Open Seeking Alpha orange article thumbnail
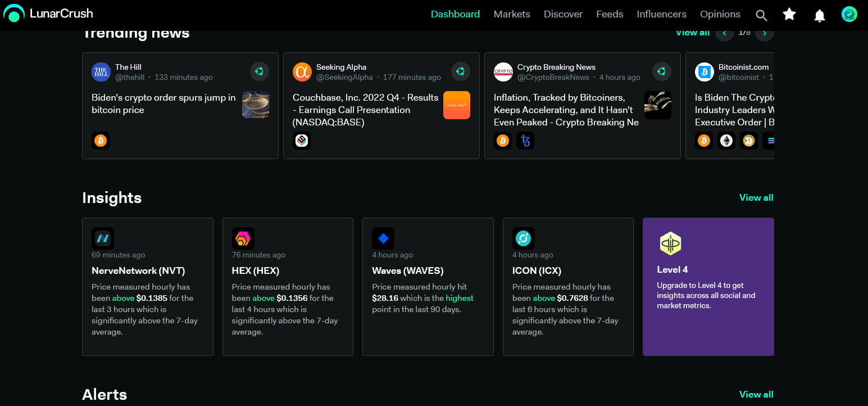 (457, 105)
